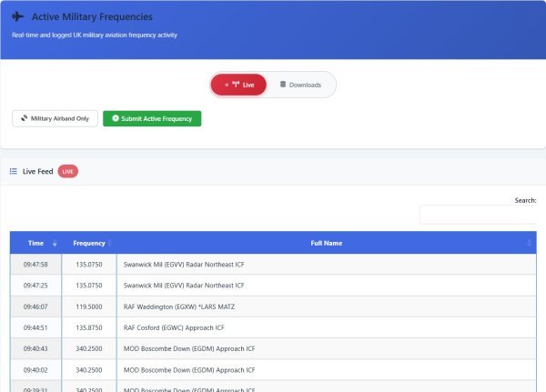The image size is (546, 392).
Task: Click the broadcast tower icon on Live
Action: pyautogui.click(x=236, y=85)
